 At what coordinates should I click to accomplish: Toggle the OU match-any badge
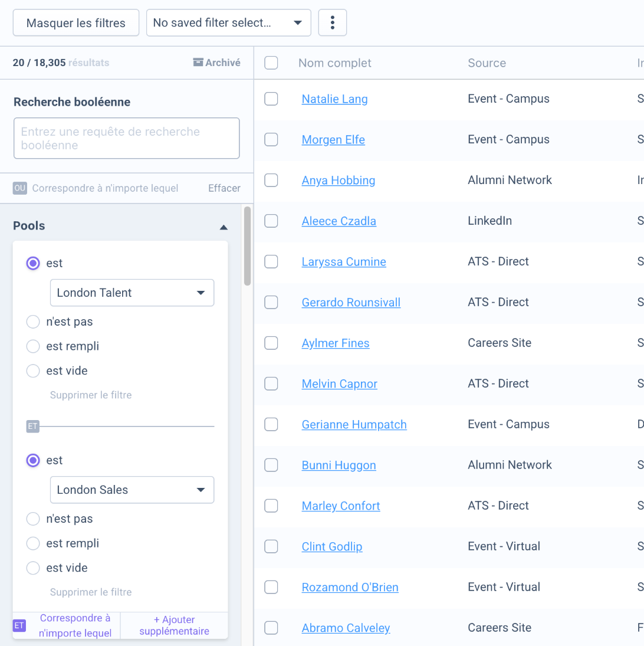point(20,188)
